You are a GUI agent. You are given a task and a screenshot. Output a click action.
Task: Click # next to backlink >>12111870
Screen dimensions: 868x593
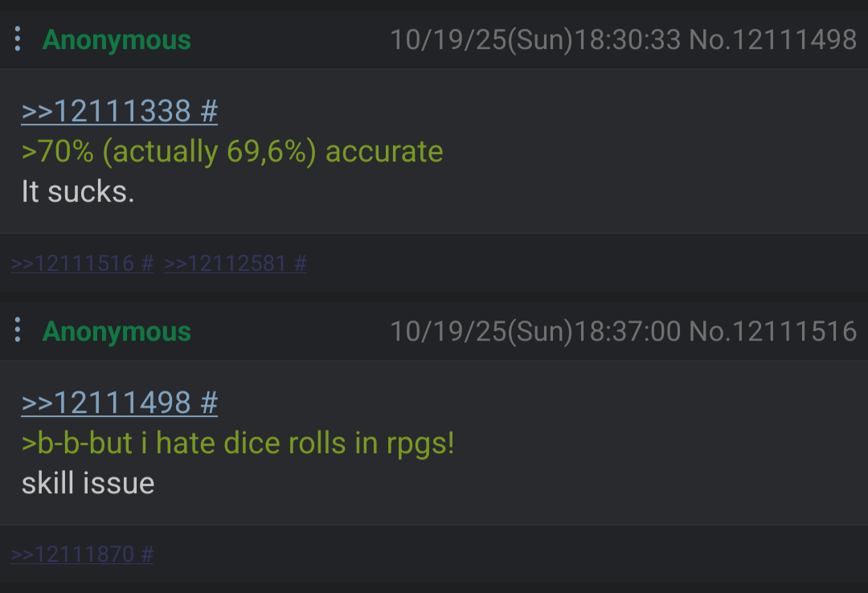[147, 554]
